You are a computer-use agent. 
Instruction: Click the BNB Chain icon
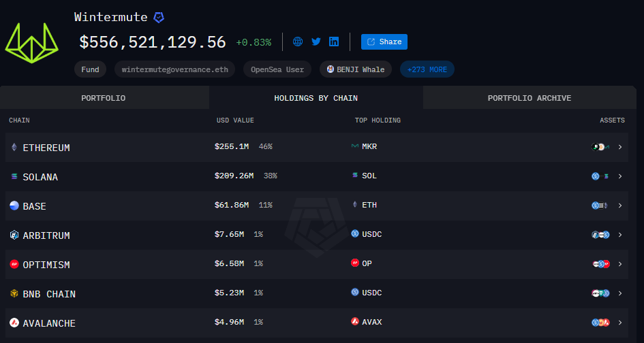tap(14, 293)
